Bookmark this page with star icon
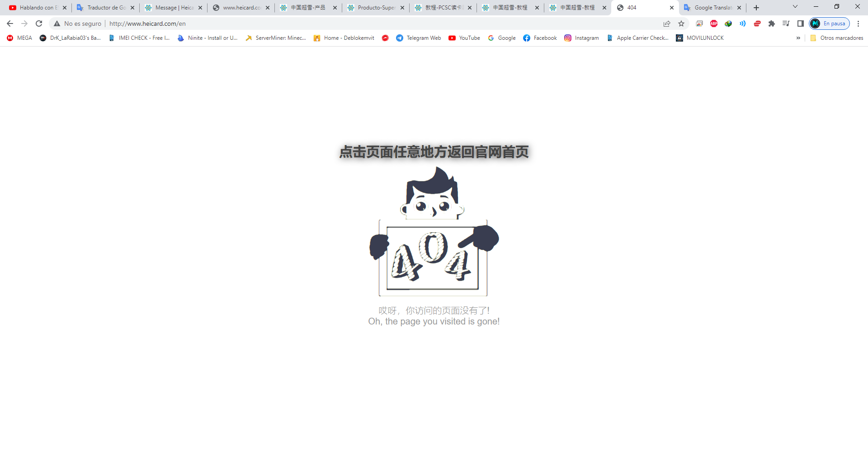Viewport: 868px width, 470px height. (x=681, y=23)
